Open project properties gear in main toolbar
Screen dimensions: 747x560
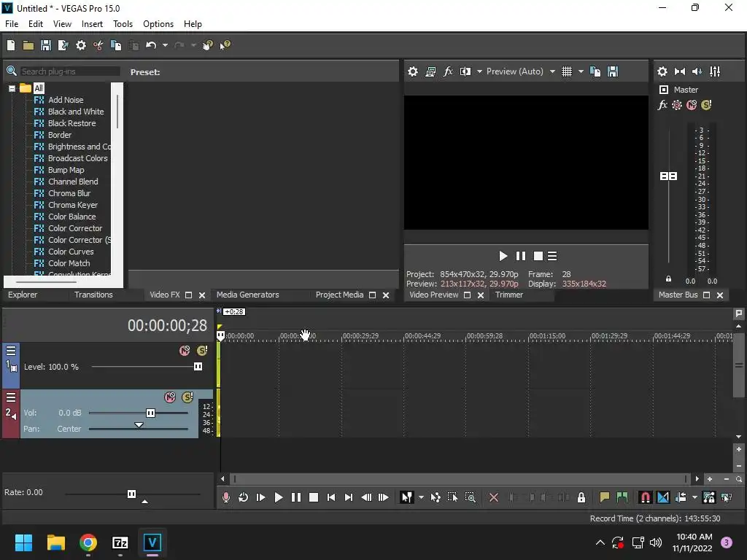tap(81, 45)
